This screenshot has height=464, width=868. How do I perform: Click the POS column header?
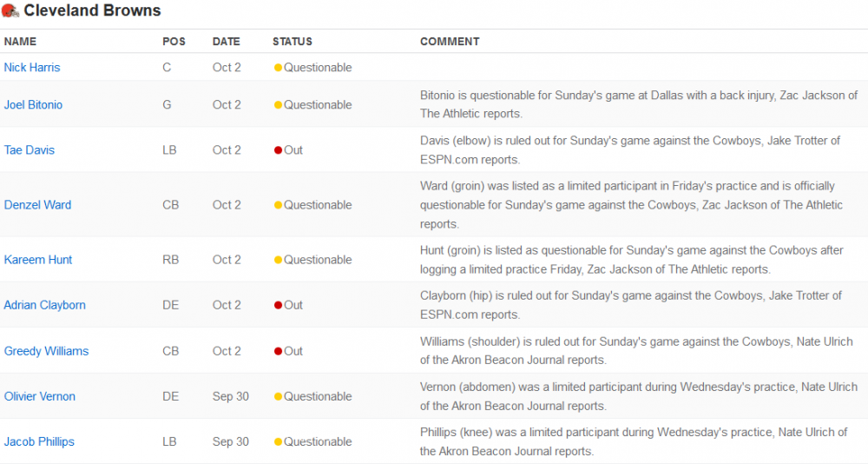[174, 42]
